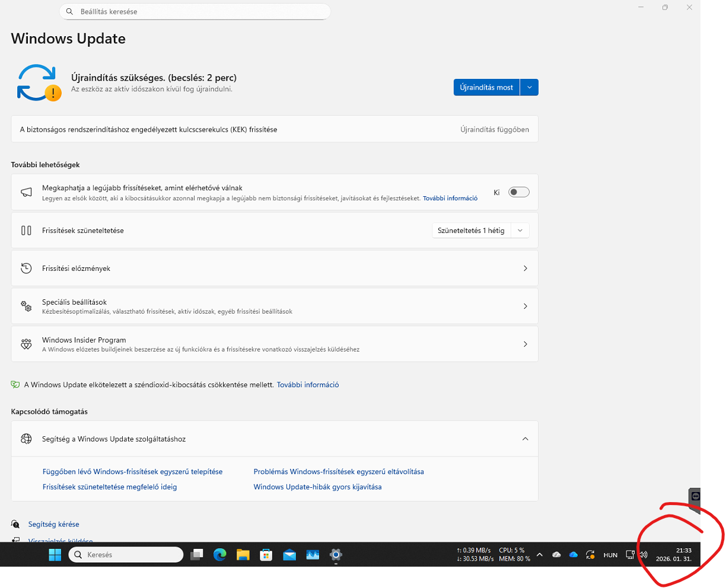Open the blue wave app icon on taskbar
This screenshot has height=588, width=726.
[x=313, y=555]
